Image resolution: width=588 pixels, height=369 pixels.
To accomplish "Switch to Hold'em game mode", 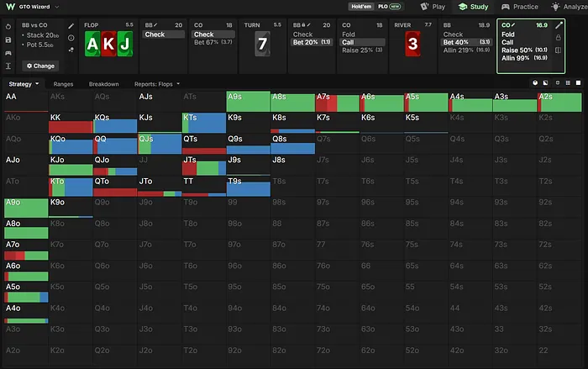I will click(361, 7).
